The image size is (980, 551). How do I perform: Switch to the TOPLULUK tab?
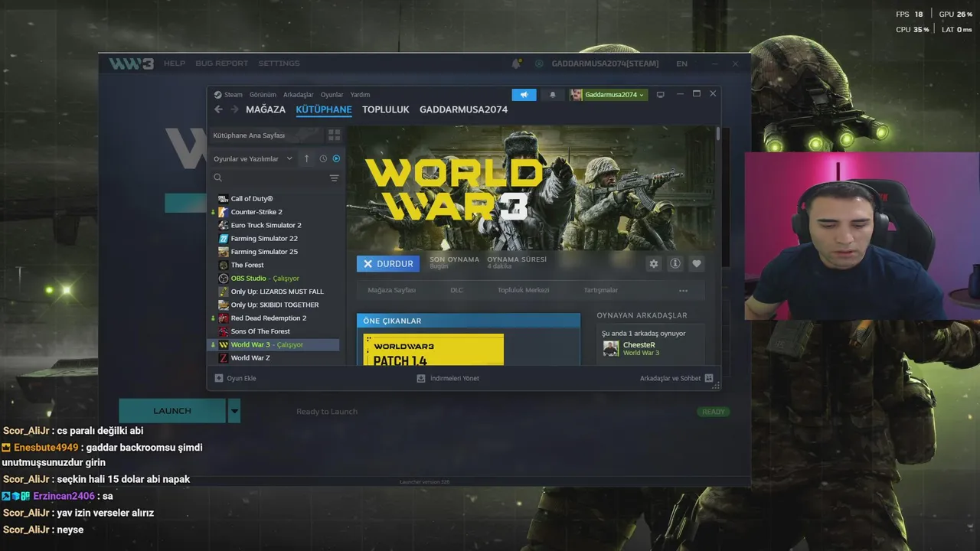pyautogui.click(x=386, y=109)
